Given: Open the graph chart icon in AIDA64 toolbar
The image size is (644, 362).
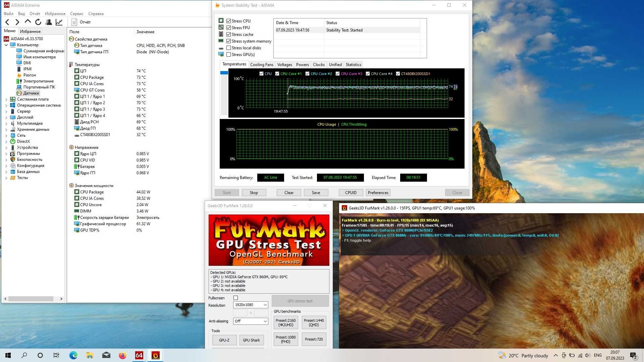Looking at the screenshot, I should coord(59,22).
